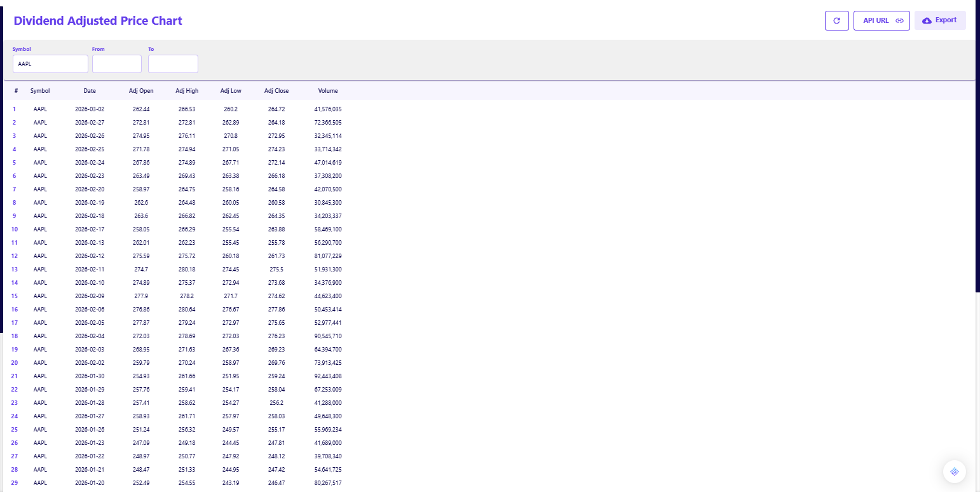The image size is (980, 492).
Task: Sort by the Date column header
Action: [x=90, y=91]
